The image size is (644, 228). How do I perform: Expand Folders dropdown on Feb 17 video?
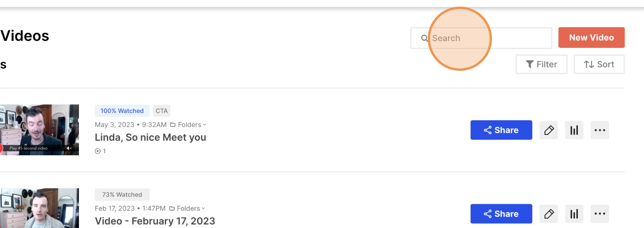coord(187,208)
